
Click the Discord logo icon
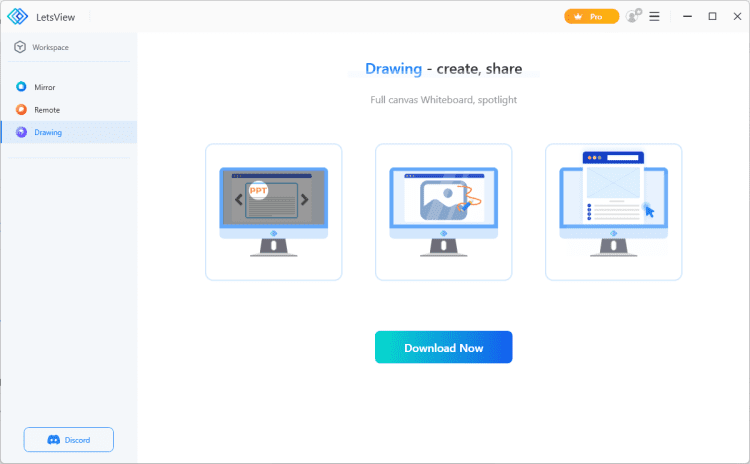click(x=54, y=440)
